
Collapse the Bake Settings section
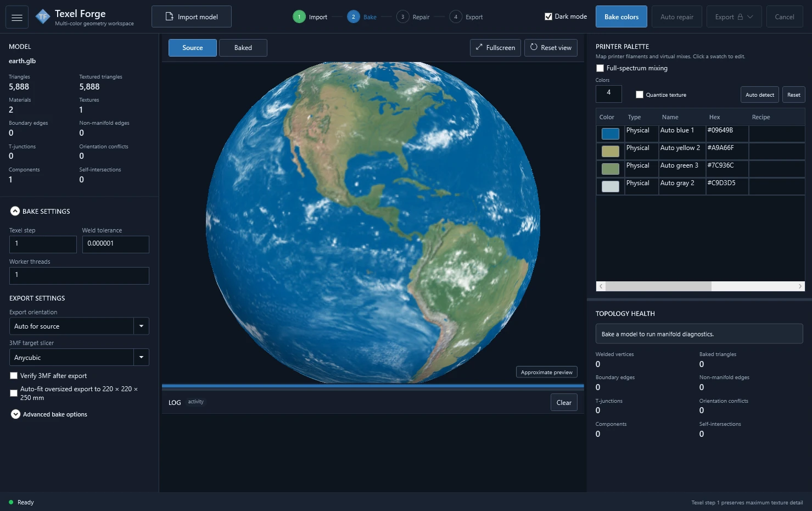click(x=15, y=211)
